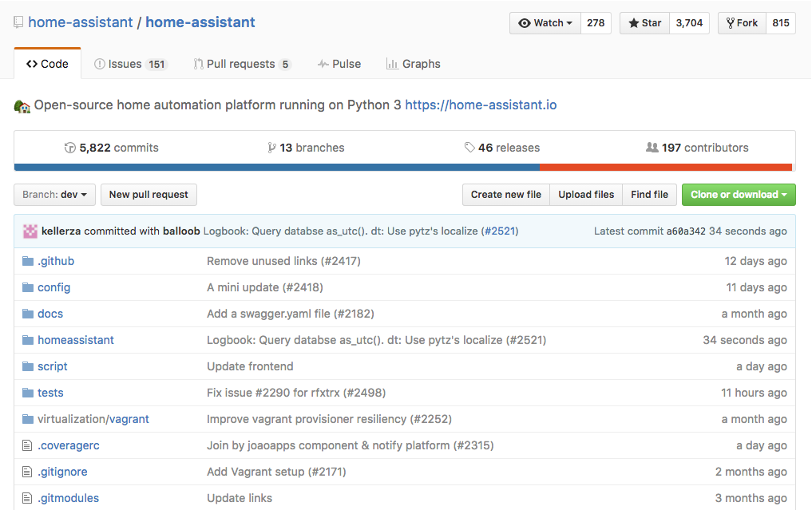Click the kellerza committer avatar
This screenshot has width=812, height=510.
[x=30, y=231]
